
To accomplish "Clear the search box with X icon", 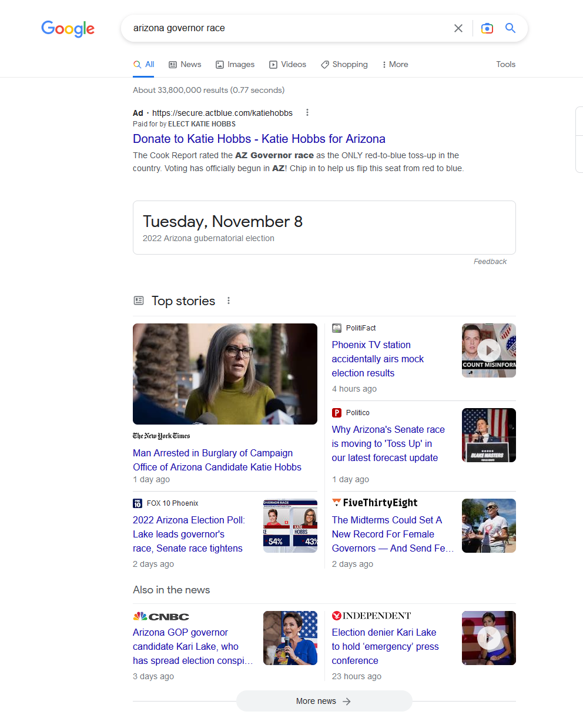I will click(x=458, y=28).
